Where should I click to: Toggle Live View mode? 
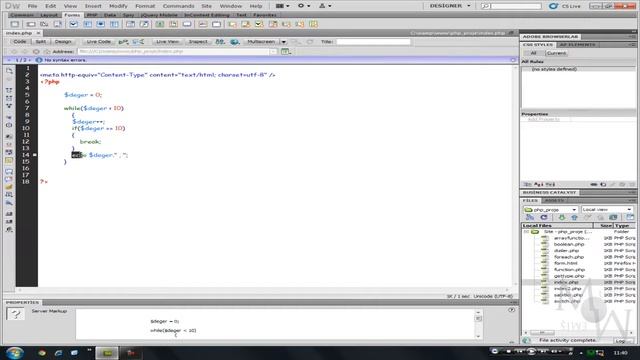(167, 42)
